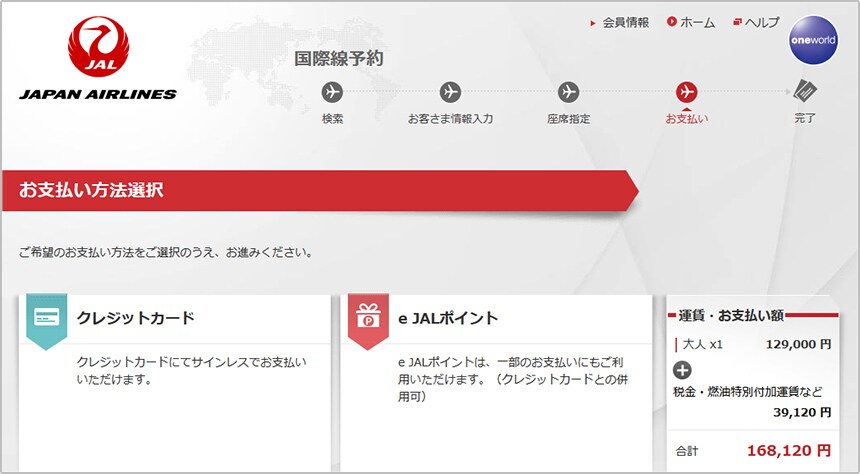Image resolution: width=860 pixels, height=474 pixels.
Task: Click the red gift icon for e JALポイント
Action: 367,320
